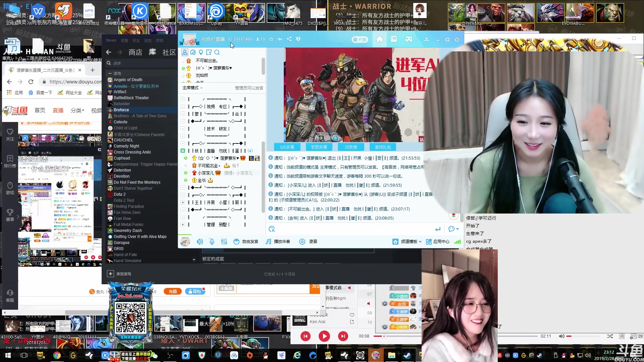The image size is (644, 362).
Task: Click 播放伴奏 in YY bottom bar
Action: 278,242
